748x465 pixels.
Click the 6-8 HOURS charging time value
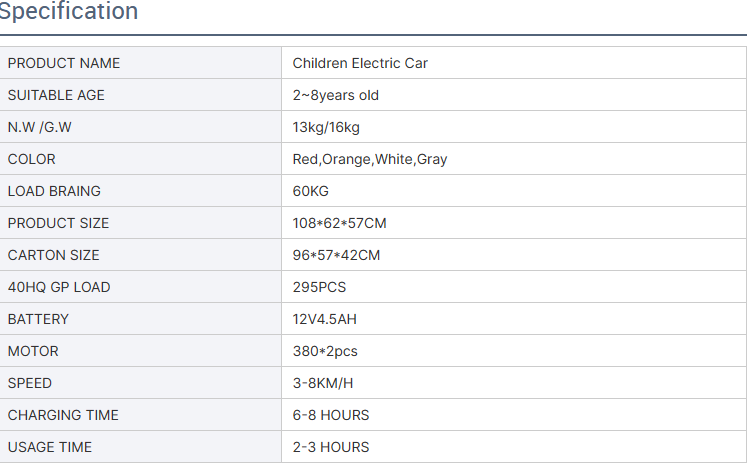pos(331,415)
